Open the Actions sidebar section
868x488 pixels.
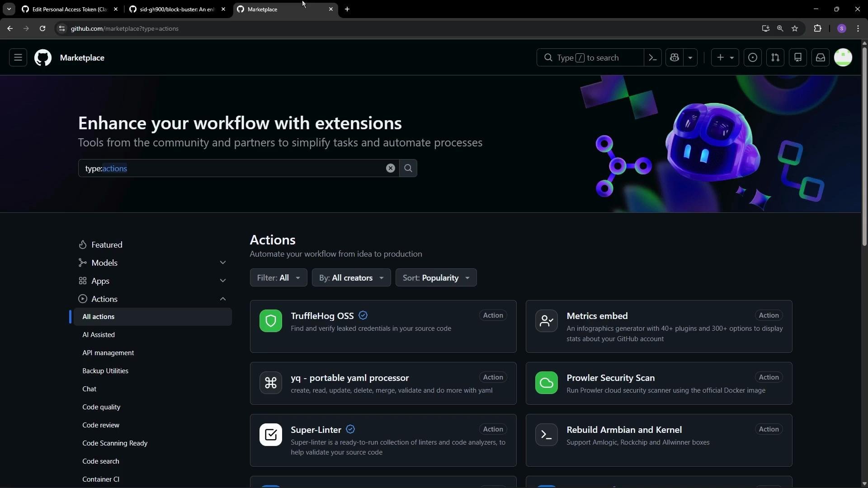point(104,299)
